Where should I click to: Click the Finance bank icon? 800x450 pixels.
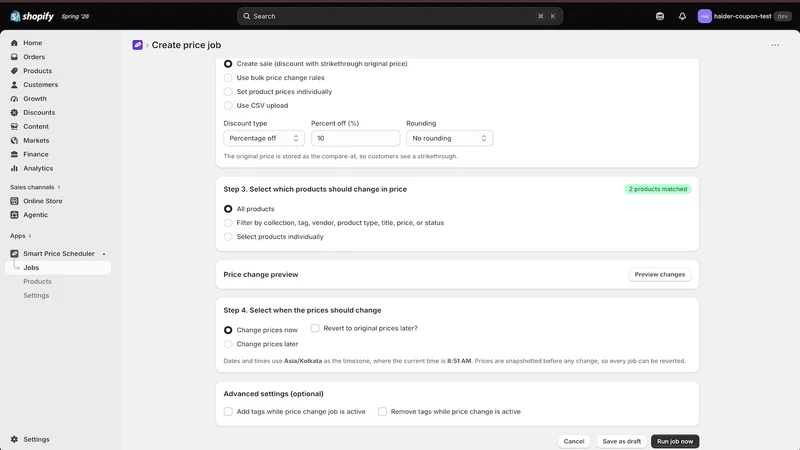(x=14, y=154)
